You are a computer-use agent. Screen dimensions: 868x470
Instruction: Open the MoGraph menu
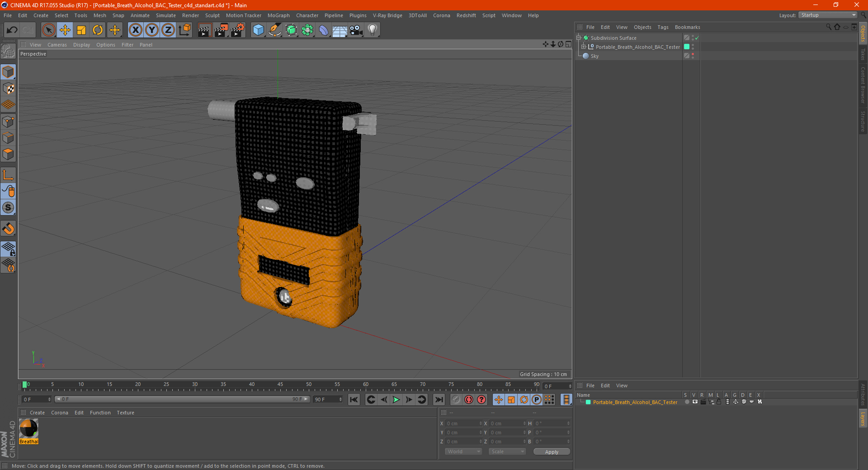[x=278, y=15]
